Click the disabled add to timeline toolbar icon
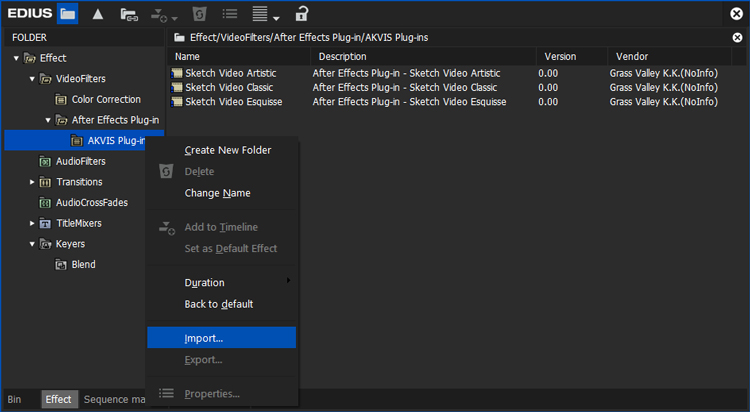 tap(159, 15)
